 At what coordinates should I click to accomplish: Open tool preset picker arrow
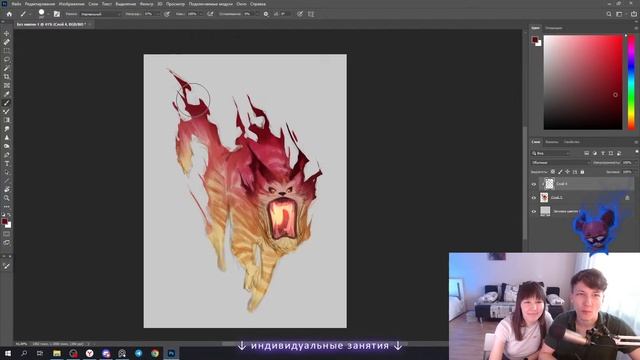[x=30, y=14]
